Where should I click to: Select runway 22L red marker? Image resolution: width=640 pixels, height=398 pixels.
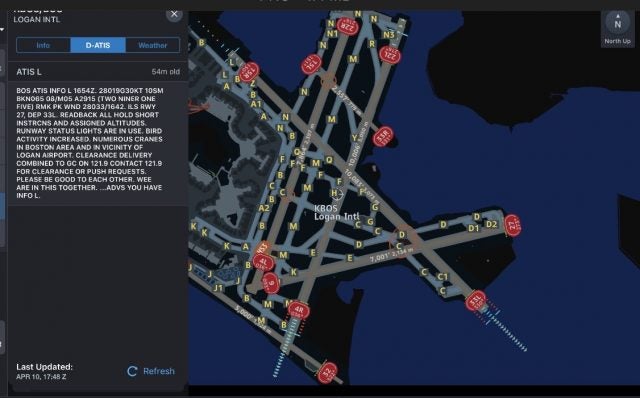pos(390,55)
